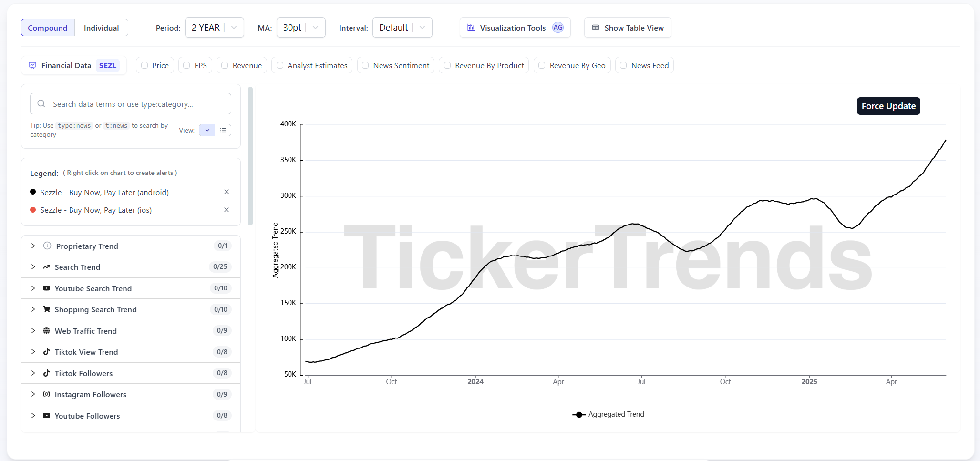Viewport: 980px width, 461px height.
Task: Expand Tiktok View Trend category
Action: point(33,352)
